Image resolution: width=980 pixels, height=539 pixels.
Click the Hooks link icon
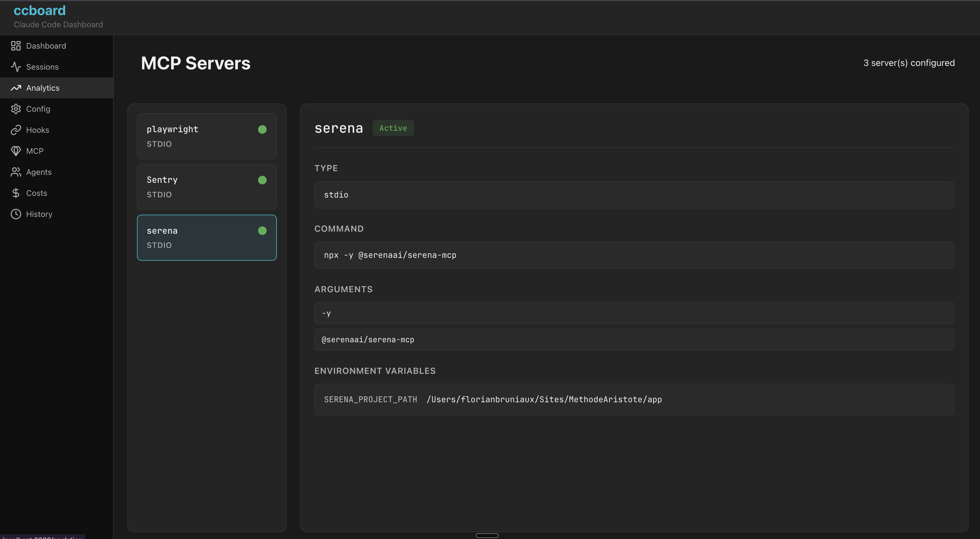pos(16,130)
